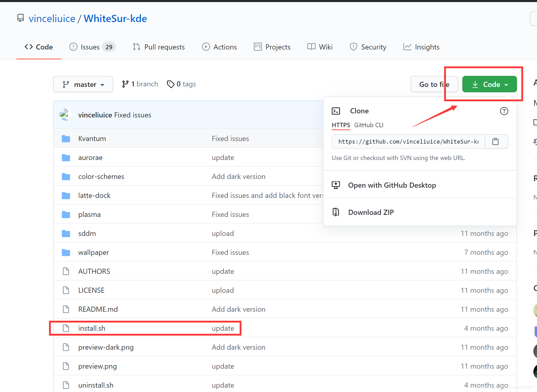Image resolution: width=537 pixels, height=392 pixels.
Task: Click the install.sh file icon
Action: (66, 328)
